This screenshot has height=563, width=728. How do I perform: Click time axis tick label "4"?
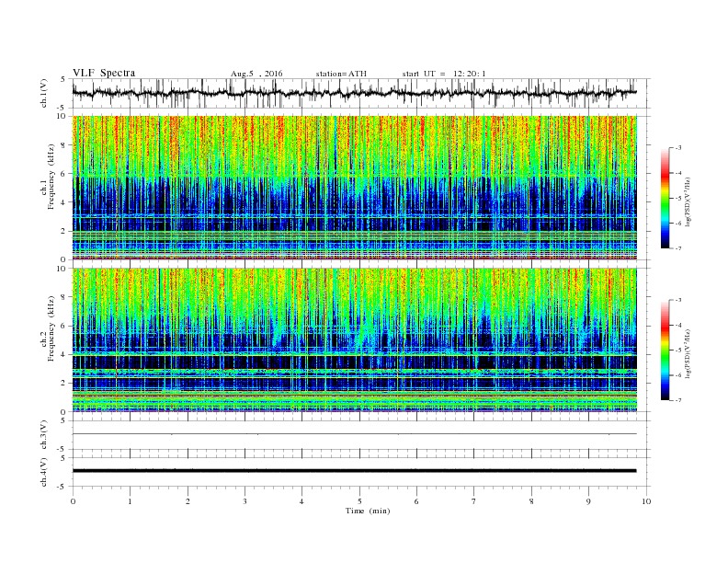(x=301, y=501)
